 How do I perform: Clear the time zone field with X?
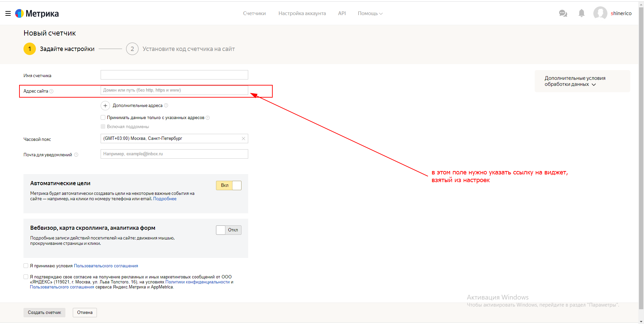coord(244,139)
